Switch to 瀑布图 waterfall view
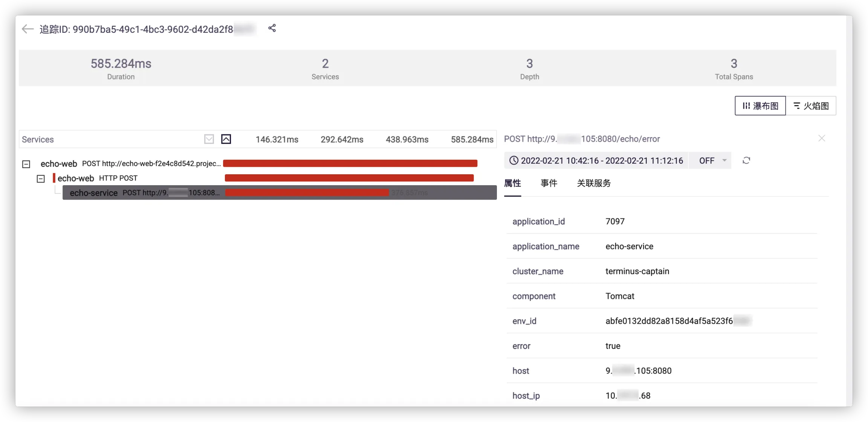Screen dimensions: 868x422 coord(760,106)
